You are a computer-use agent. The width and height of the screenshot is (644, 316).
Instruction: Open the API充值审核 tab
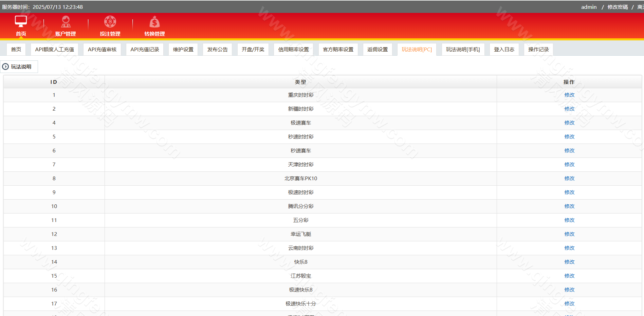[102, 50]
